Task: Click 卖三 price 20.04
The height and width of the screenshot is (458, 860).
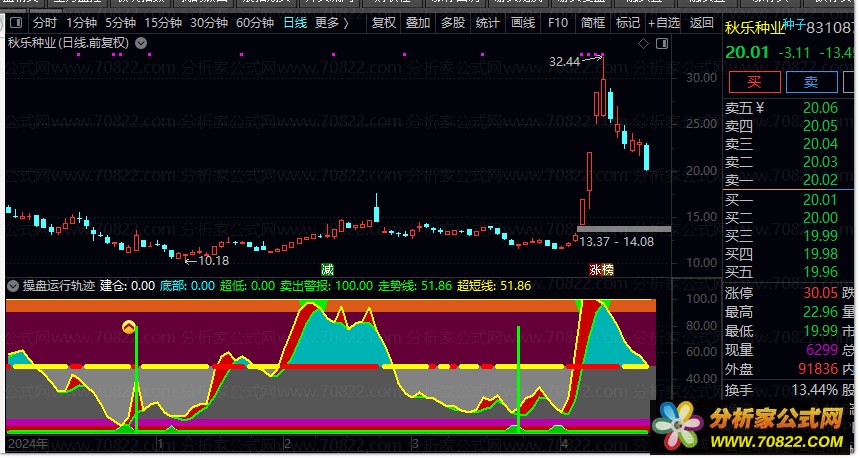Action: [820, 144]
